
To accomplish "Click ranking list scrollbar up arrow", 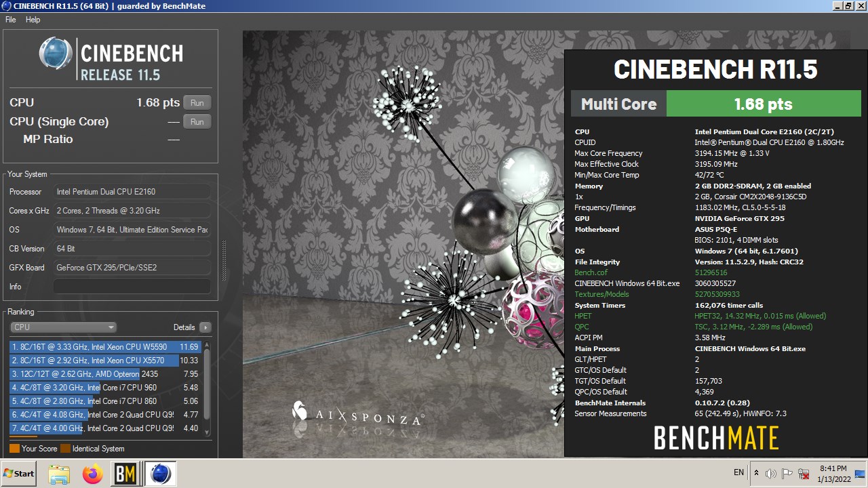I will click(x=207, y=344).
